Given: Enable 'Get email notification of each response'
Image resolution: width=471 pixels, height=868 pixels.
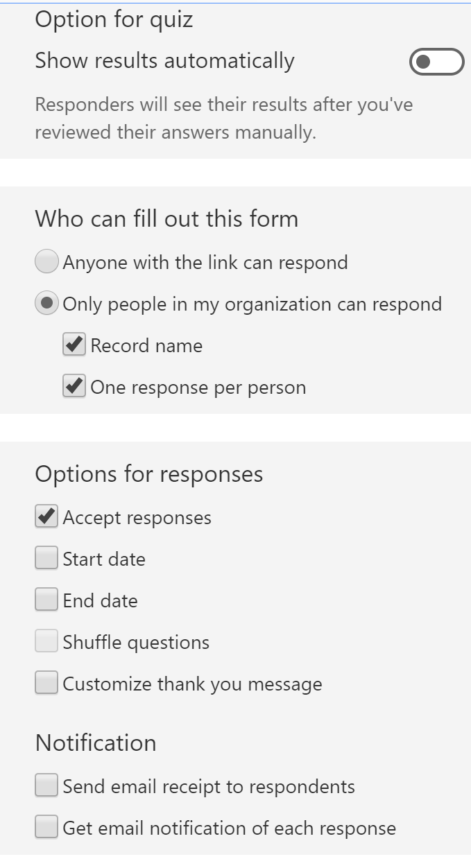Looking at the screenshot, I should coord(46,826).
